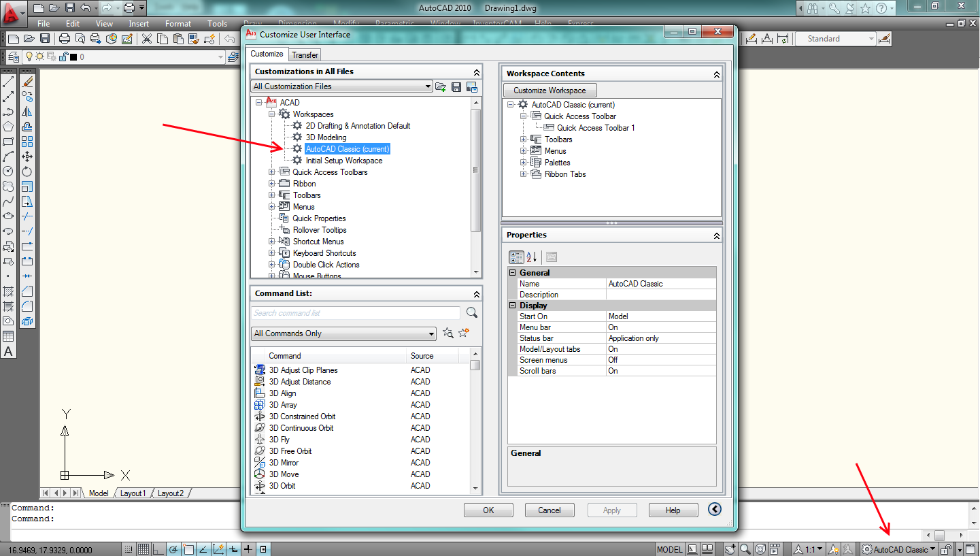The image size is (980, 556).
Task: Collapse the Customizations in All Files panel
Action: pos(477,72)
